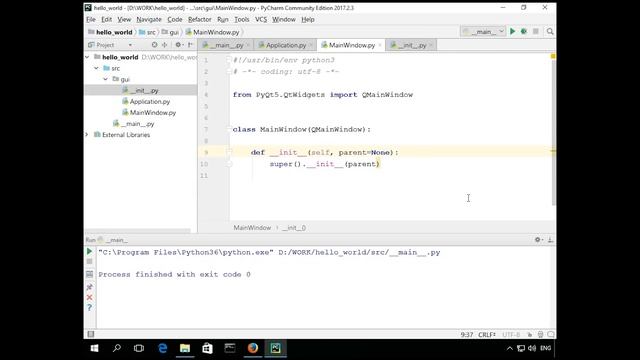This screenshot has width=640, height=360.
Task: Show hidden system tray icons
Action: click(509, 348)
